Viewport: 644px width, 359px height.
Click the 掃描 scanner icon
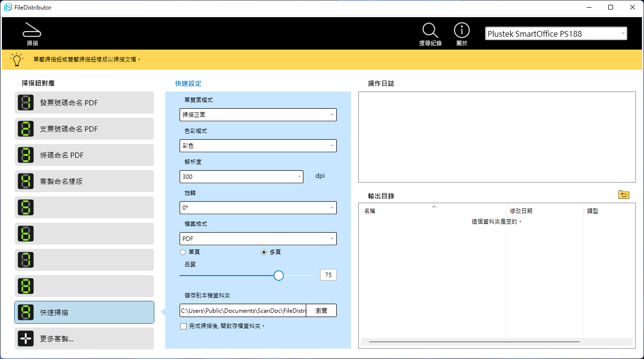coord(32,30)
